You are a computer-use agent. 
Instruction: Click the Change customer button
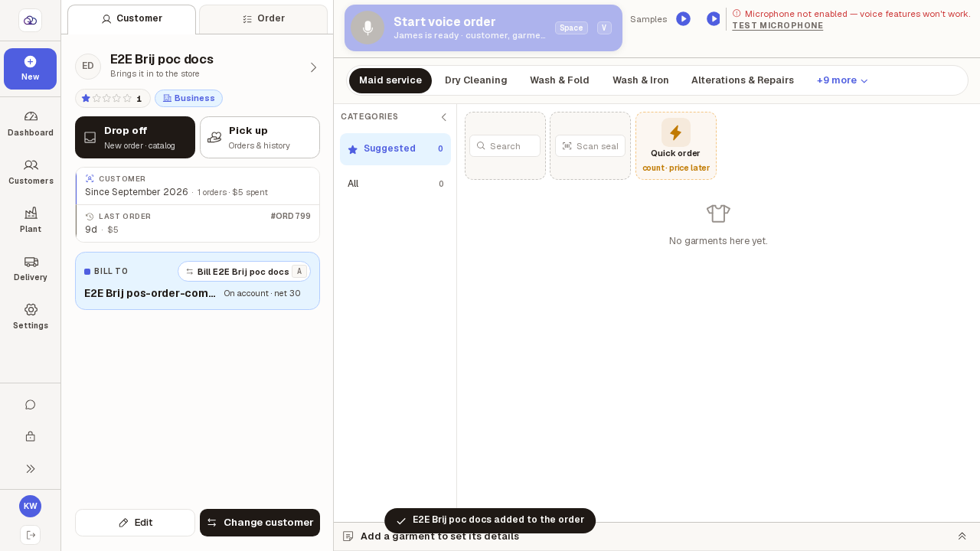(x=260, y=523)
